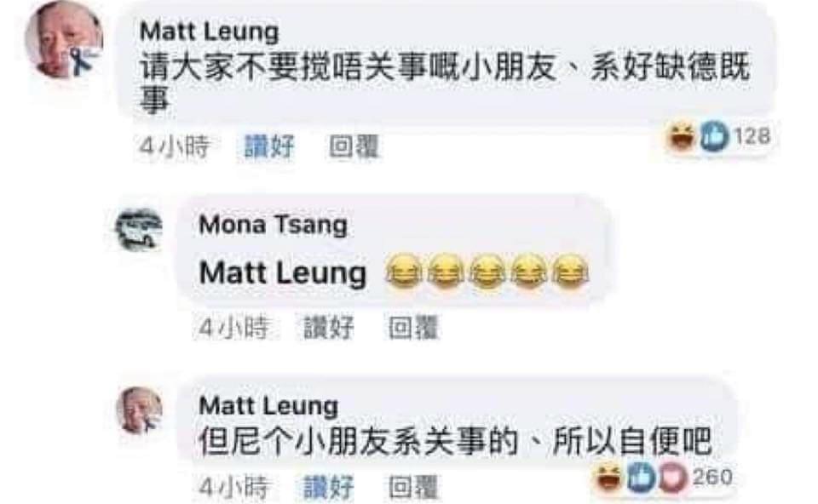This screenshot has width=818, height=504.
Task: Click the tagged Matt Leung mention in Mona's reply
Action: [283, 273]
